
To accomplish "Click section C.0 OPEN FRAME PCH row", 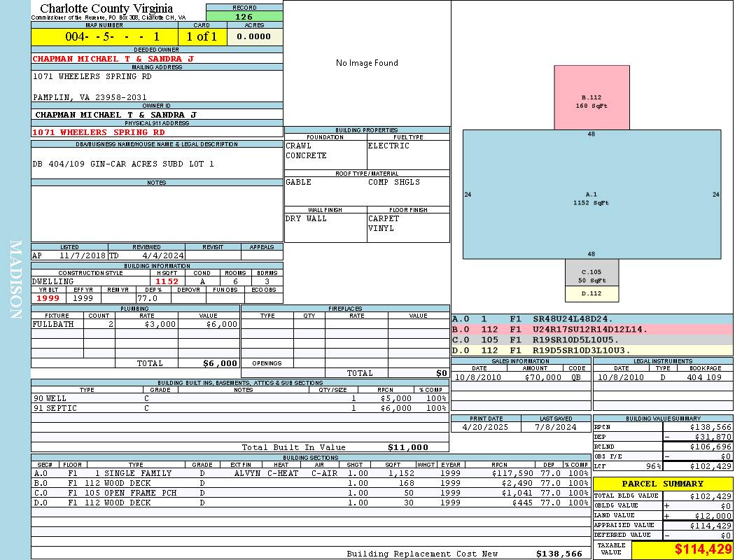I will click(x=311, y=493).
